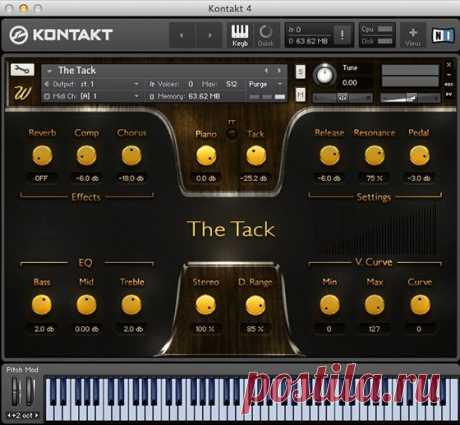This screenshot has height=425, width=460.
Task: Click the V Curve Min knob
Action: point(330,305)
